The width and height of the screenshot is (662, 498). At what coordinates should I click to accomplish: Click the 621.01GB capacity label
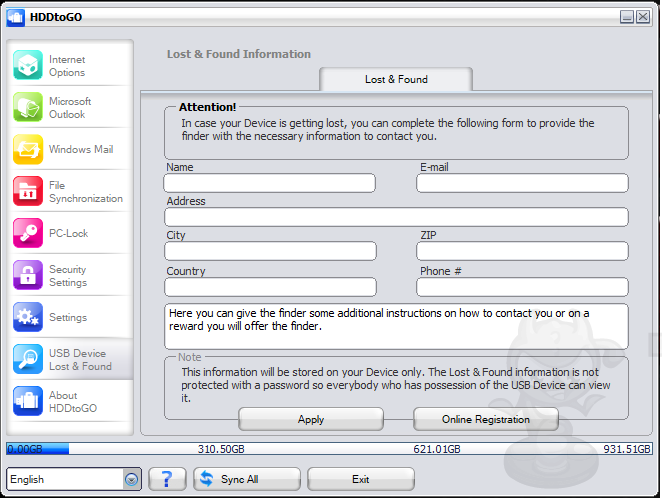pyautogui.click(x=437, y=449)
